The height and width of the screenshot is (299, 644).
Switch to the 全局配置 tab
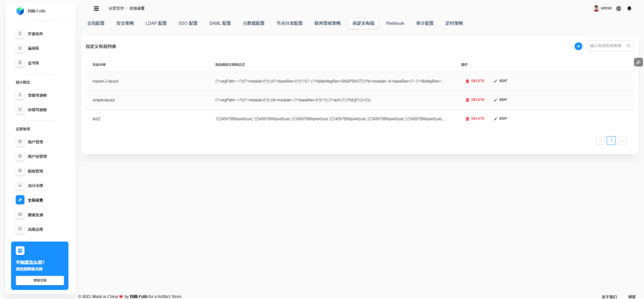tap(95, 23)
